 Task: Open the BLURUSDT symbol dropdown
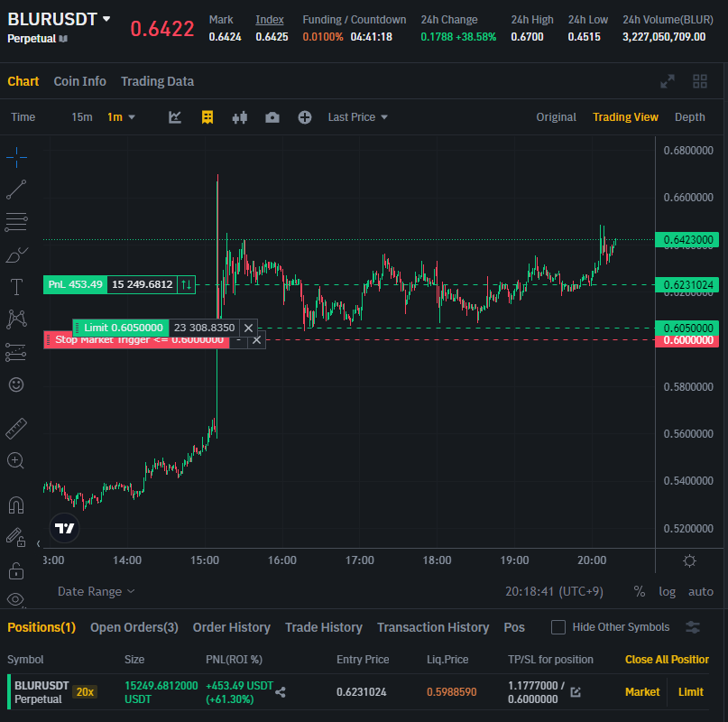106,19
